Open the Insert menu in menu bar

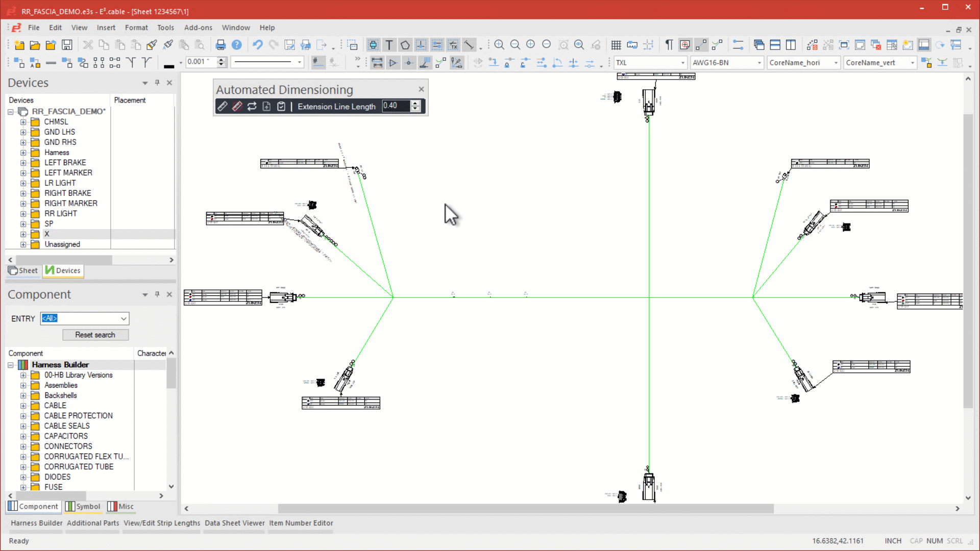(106, 27)
